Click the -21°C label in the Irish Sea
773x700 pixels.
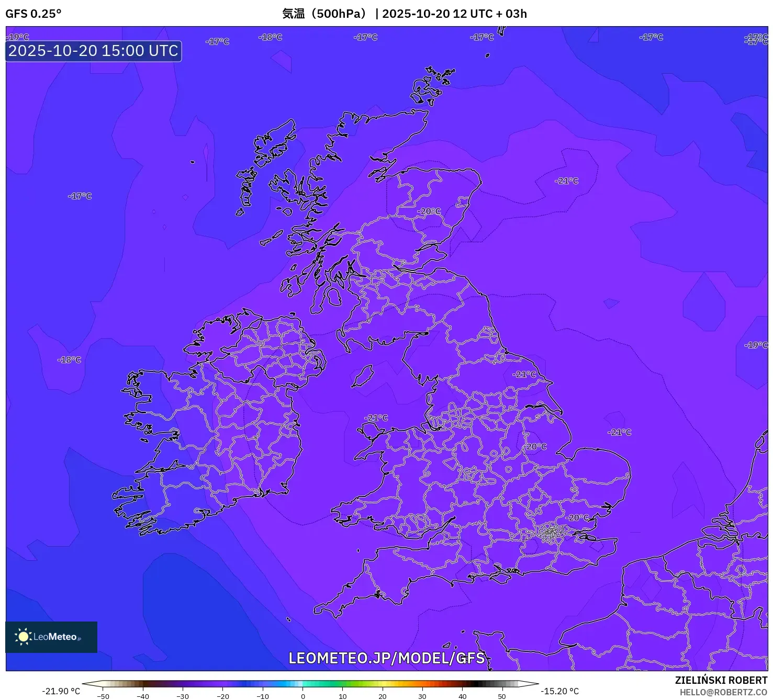click(376, 418)
